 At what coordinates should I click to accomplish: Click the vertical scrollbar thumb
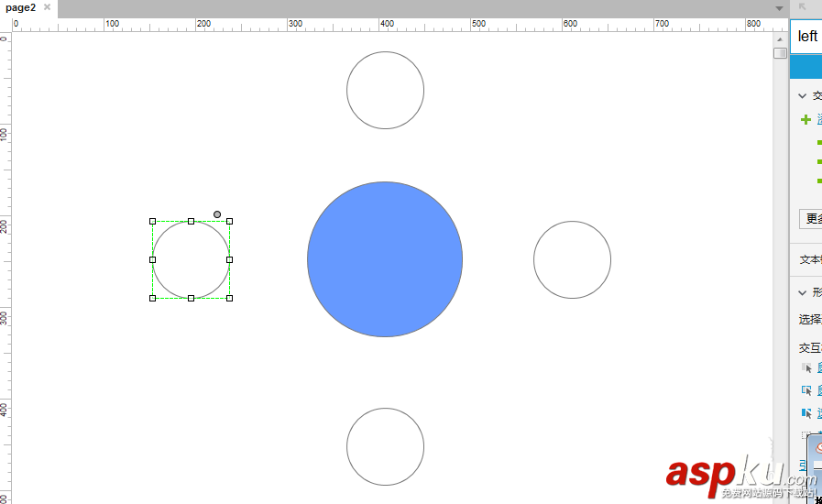point(780,53)
